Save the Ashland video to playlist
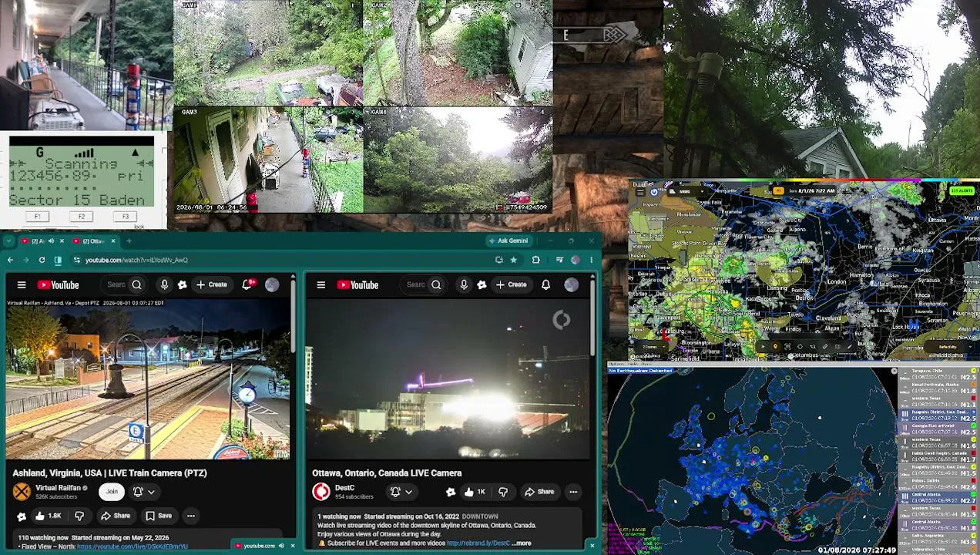The height and width of the screenshot is (555, 980). (158, 516)
